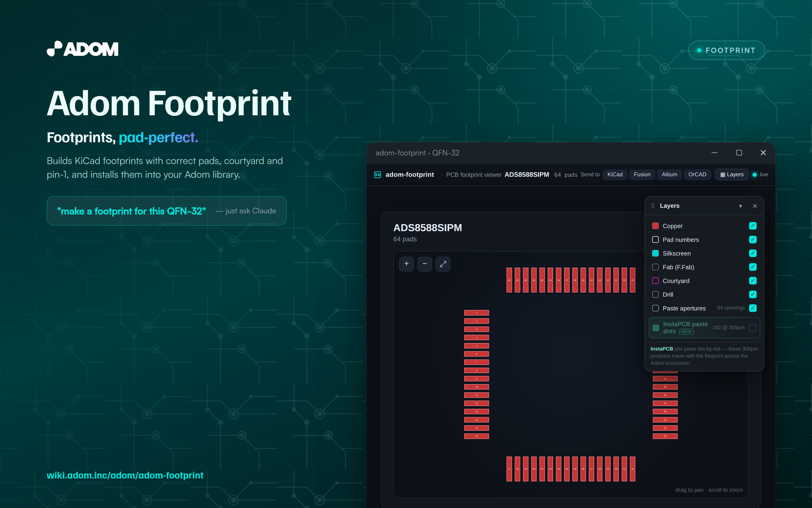This screenshot has width=812, height=508.
Task: Click the Drill color swatch
Action: point(655,294)
